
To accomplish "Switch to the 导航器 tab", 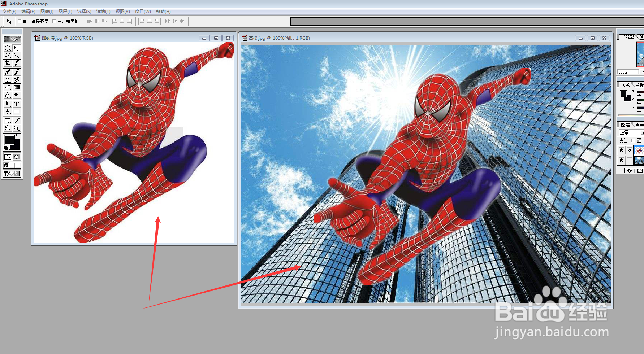I will click(x=627, y=37).
